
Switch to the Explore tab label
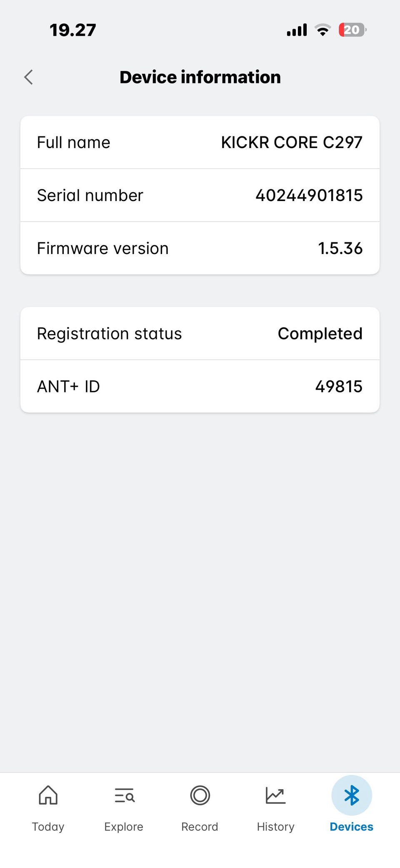(x=124, y=827)
